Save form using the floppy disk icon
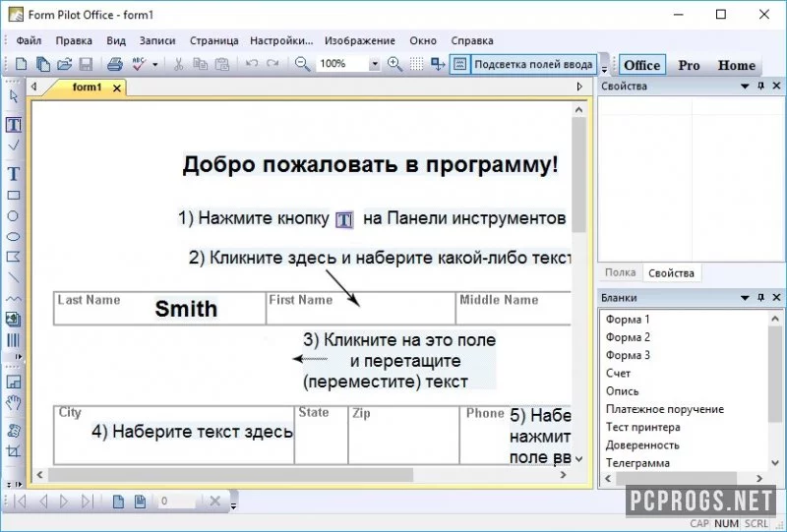This screenshot has height=532, width=787. (x=86, y=64)
